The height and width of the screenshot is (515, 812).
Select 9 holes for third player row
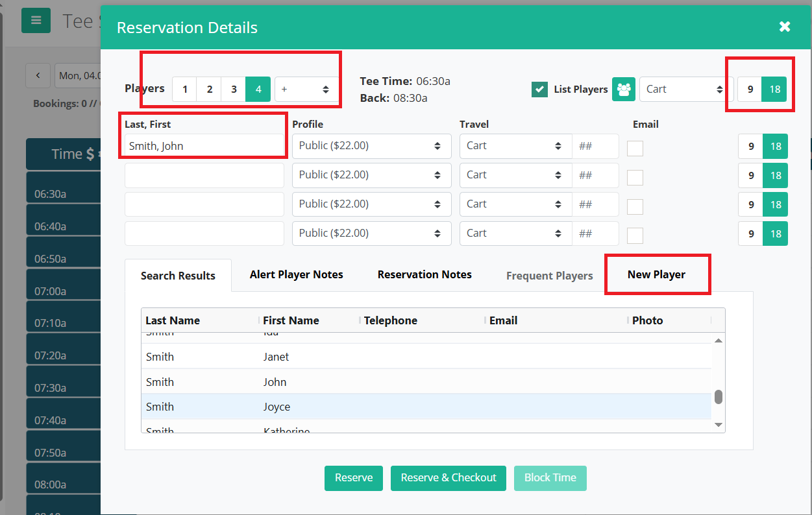click(751, 204)
